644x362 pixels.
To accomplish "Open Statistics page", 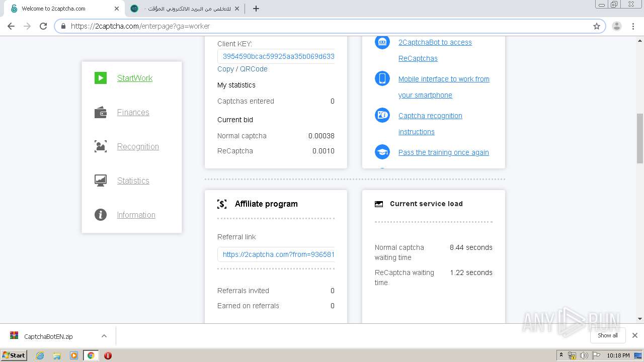I will pyautogui.click(x=133, y=180).
